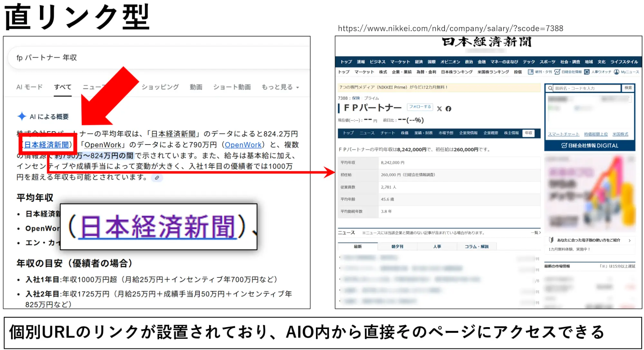
Task: Open the ニュース 一覧 expander link
Action: [535, 233]
